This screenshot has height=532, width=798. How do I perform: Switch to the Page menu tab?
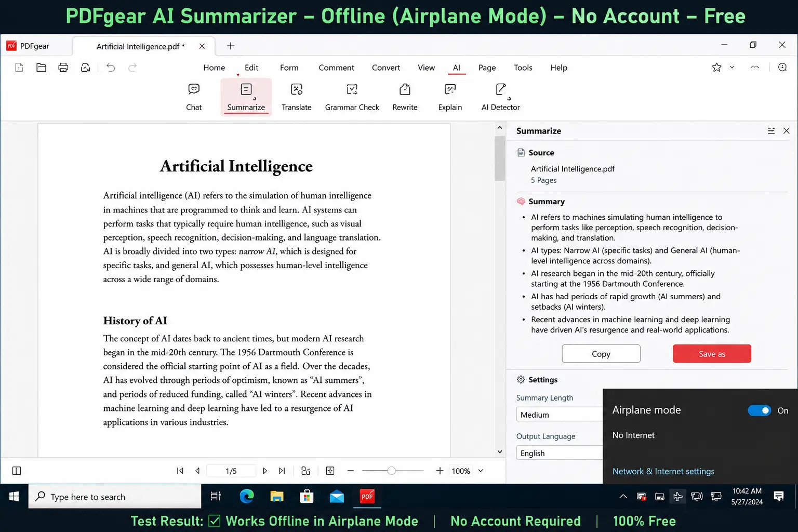(487, 68)
